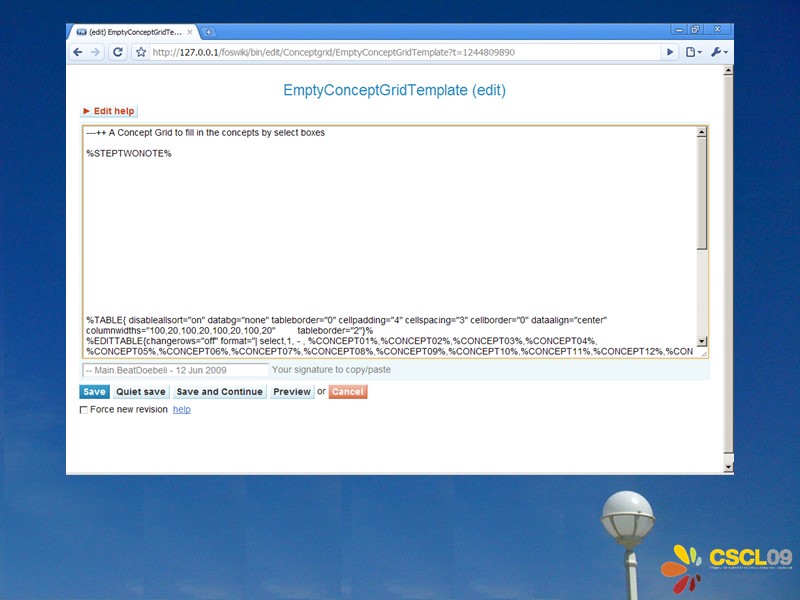Bookmark this page with the star icon

click(141, 51)
